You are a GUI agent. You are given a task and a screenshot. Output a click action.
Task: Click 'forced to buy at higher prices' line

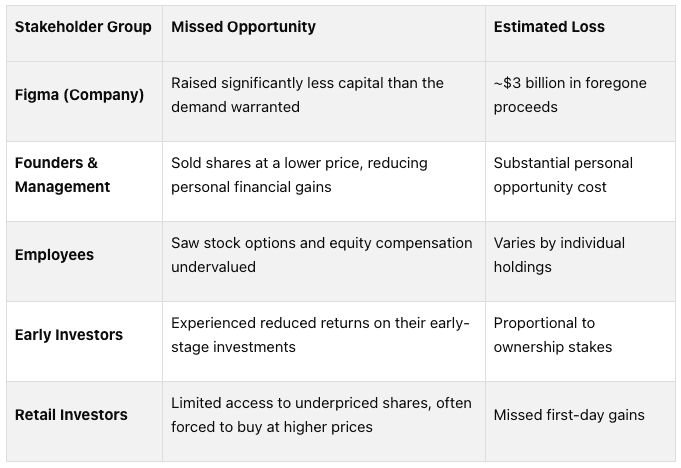[x=272, y=427]
